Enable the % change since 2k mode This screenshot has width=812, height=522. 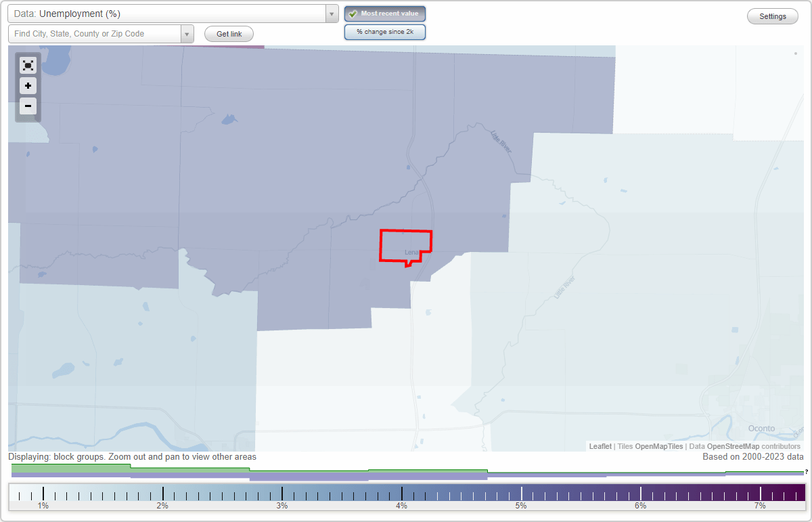(384, 31)
